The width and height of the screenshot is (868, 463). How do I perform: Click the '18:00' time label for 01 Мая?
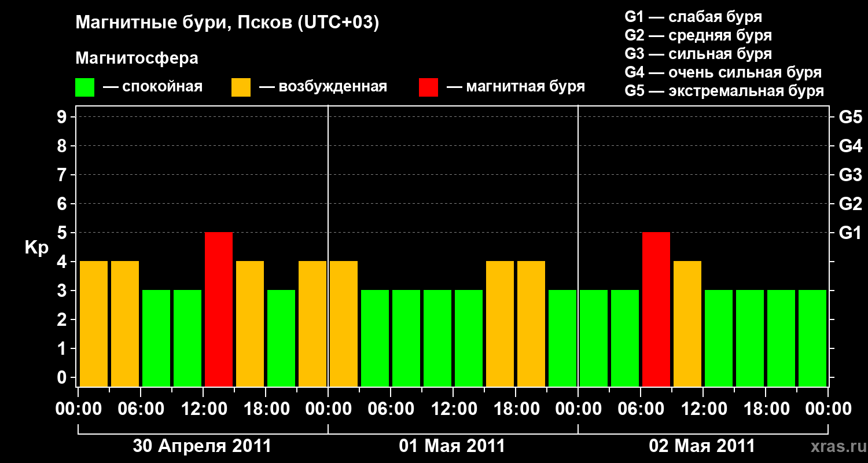click(x=516, y=409)
